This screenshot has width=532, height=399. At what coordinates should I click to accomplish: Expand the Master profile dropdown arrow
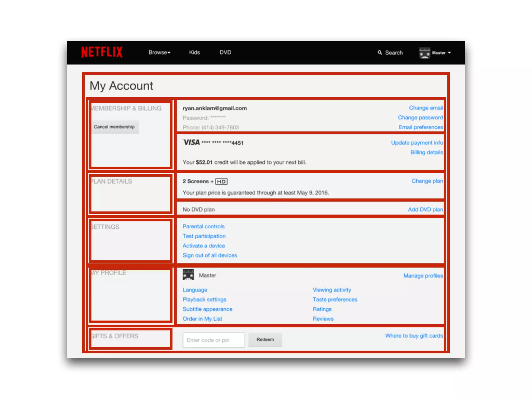tap(449, 53)
